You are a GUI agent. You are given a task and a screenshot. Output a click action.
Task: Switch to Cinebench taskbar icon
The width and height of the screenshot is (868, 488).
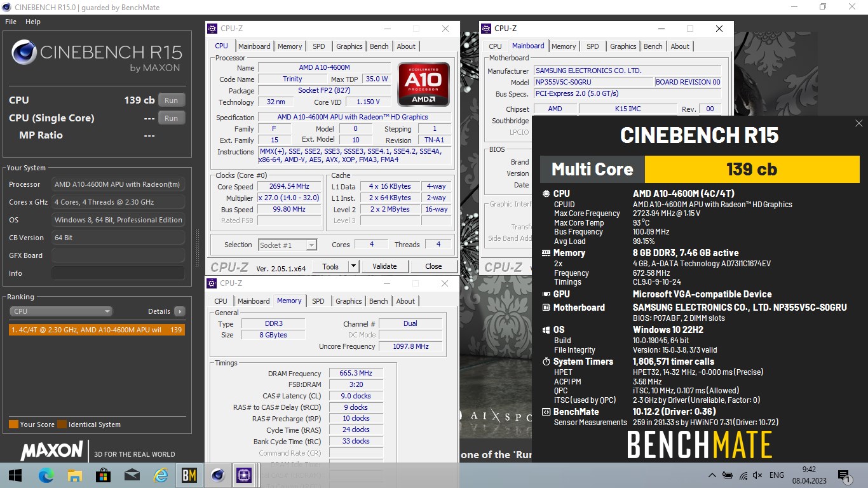coord(218,475)
